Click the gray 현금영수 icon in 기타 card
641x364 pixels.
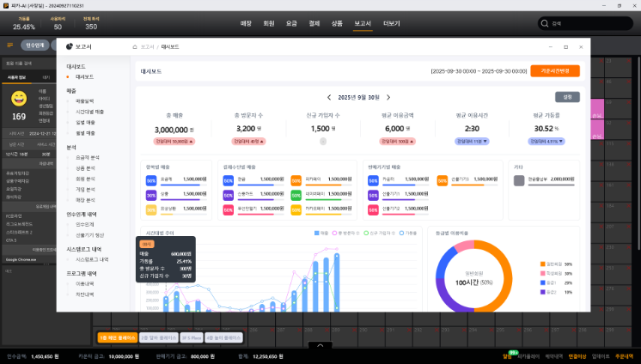point(519,180)
